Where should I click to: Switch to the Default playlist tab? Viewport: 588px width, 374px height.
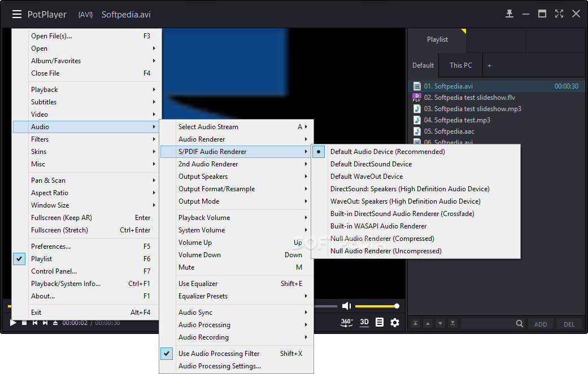pos(424,65)
